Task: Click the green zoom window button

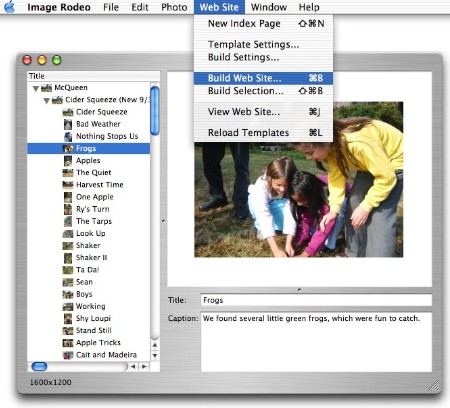Action: (57, 60)
